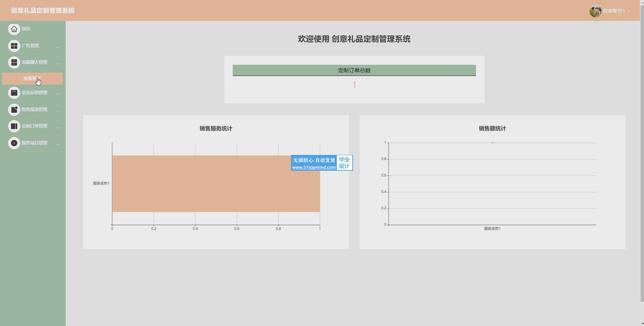Image resolution: width=644 pixels, height=326 pixels.
Task: Click the 定制订单管理 panel icon
Action: (x=14, y=126)
